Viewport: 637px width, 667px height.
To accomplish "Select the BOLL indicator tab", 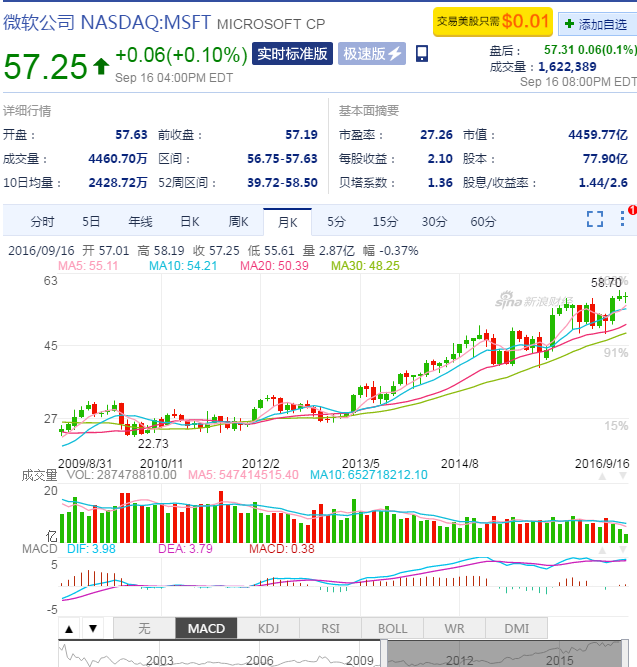I will coord(393,628).
